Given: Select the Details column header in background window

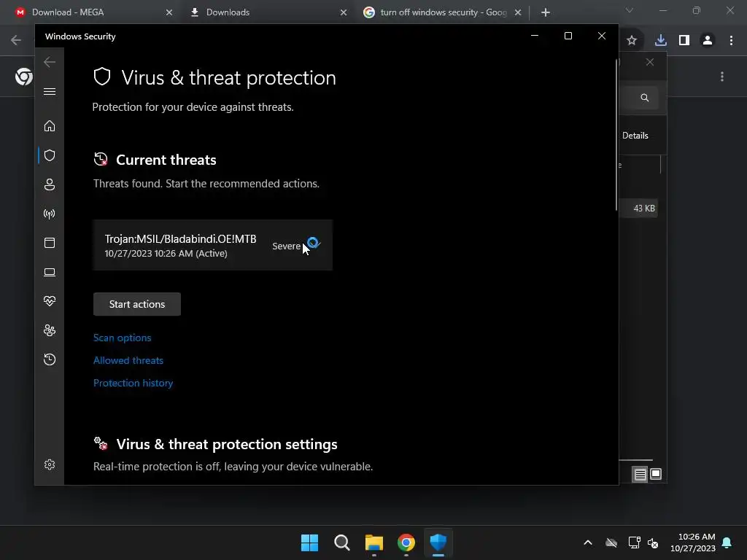Looking at the screenshot, I should (x=635, y=136).
